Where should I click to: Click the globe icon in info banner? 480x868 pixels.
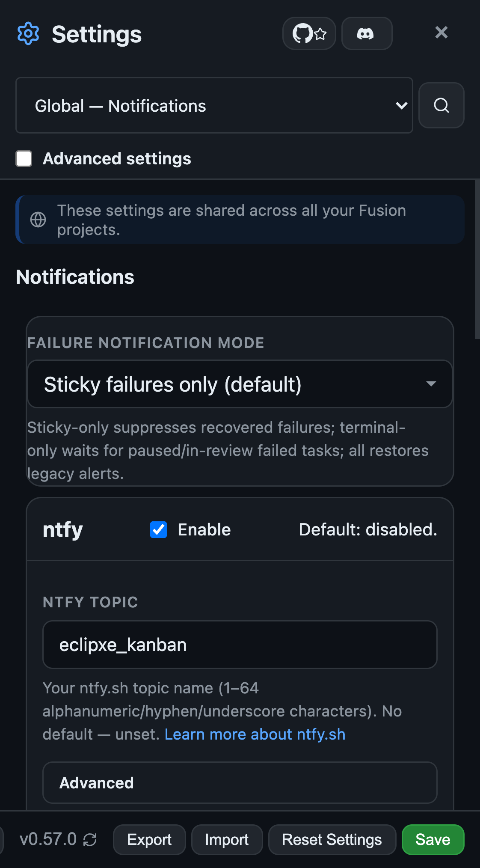point(38,220)
